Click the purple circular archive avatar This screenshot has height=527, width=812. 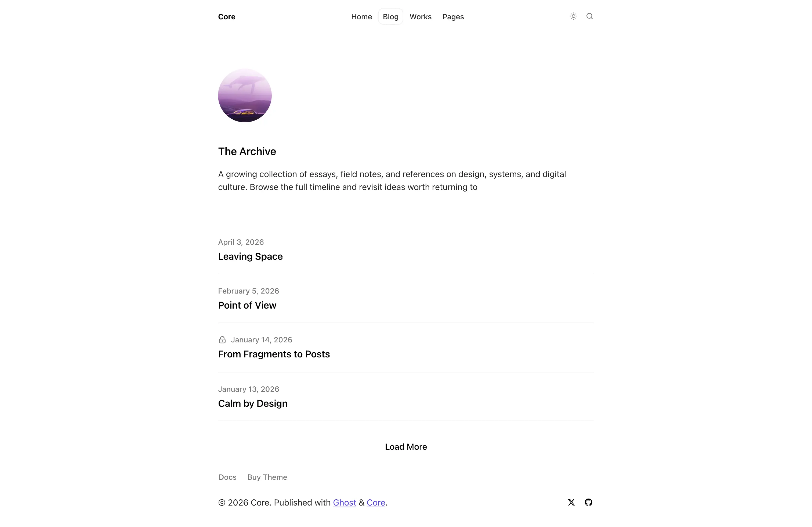pyautogui.click(x=245, y=96)
